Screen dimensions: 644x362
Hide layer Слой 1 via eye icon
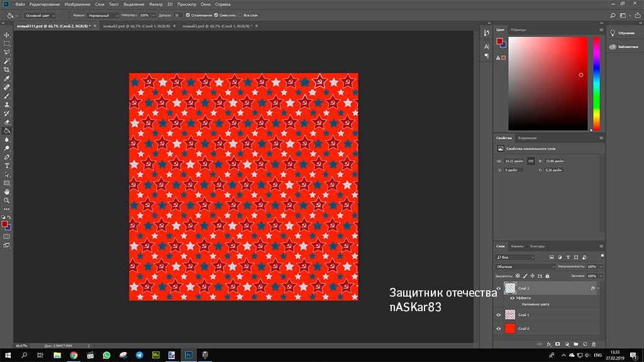(x=499, y=315)
